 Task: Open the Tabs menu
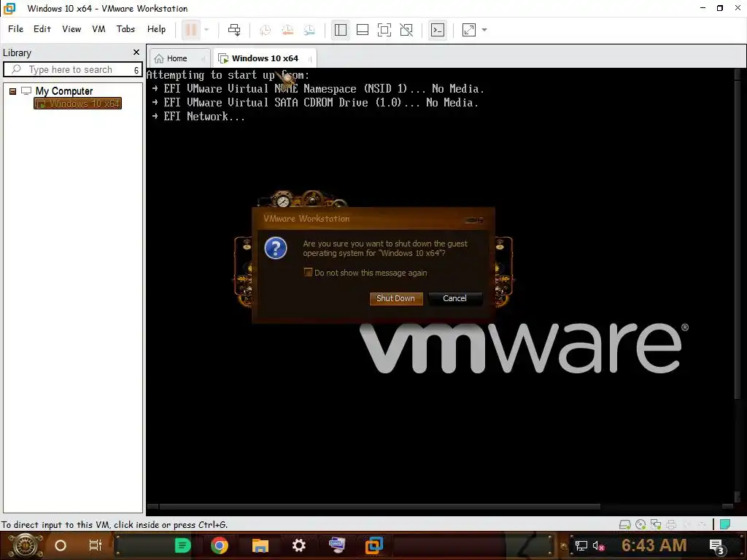(125, 29)
